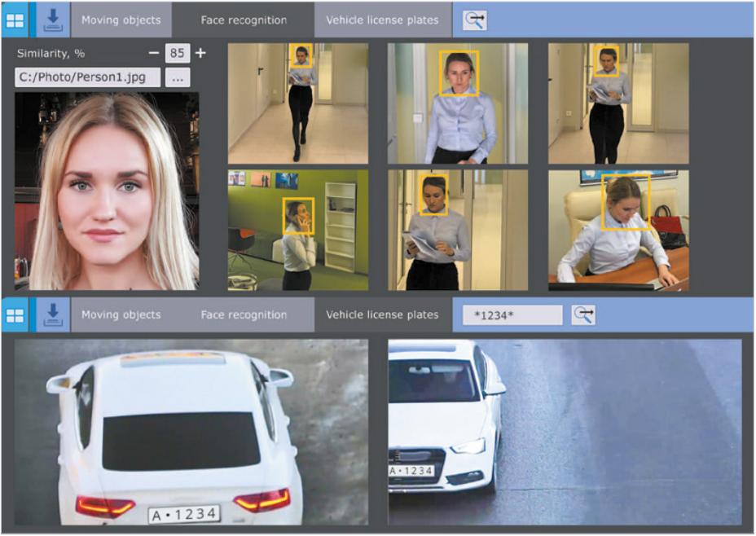This screenshot has height=536, width=756.
Task: Select Face recognition tab in top toolbar
Action: (x=244, y=20)
